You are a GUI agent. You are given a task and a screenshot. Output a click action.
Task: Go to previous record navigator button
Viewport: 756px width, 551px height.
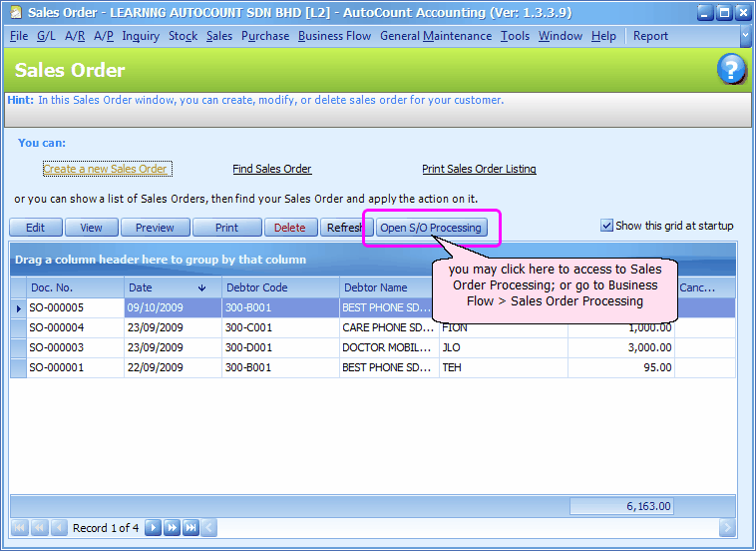59,528
